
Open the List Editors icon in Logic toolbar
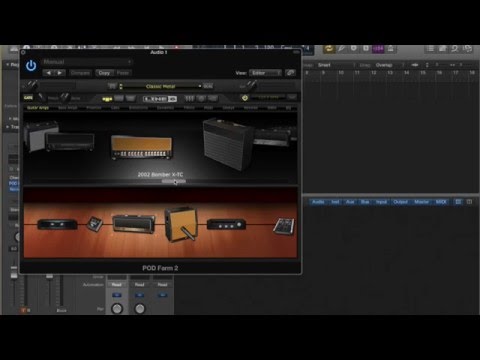(x=431, y=49)
